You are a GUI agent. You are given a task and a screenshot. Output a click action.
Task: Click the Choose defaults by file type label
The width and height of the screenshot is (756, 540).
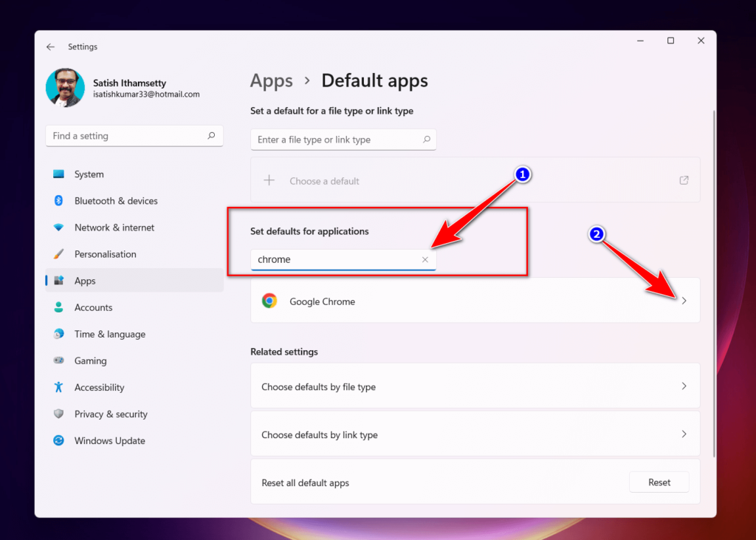coord(318,387)
